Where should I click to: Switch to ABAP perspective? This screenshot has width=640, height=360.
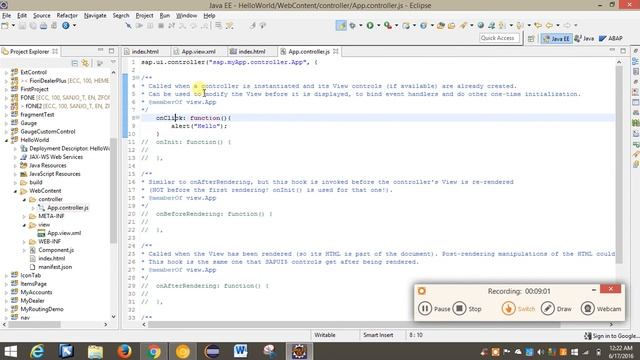tap(611, 39)
